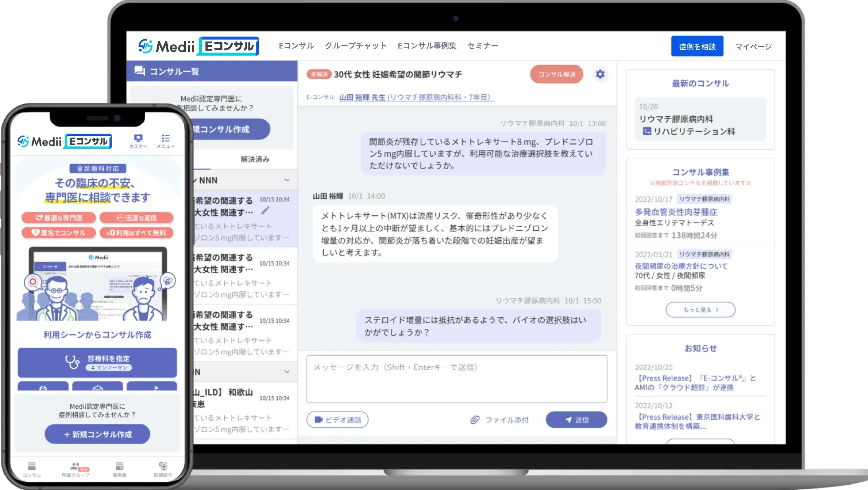The height and width of the screenshot is (490, 868).
Task: Open the Eコンサル item in the laptop's top navigation
Action: pyautogui.click(x=296, y=46)
